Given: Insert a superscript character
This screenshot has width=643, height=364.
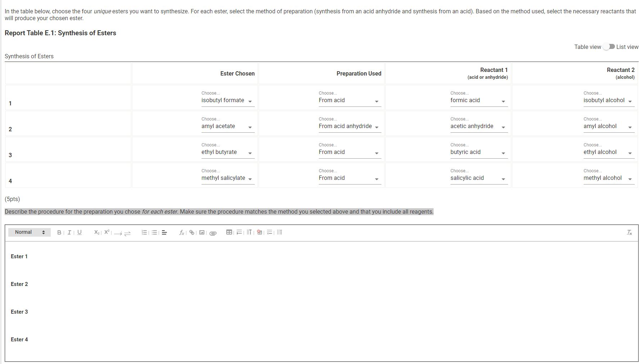Looking at the screenshot, I should point(106,232).
